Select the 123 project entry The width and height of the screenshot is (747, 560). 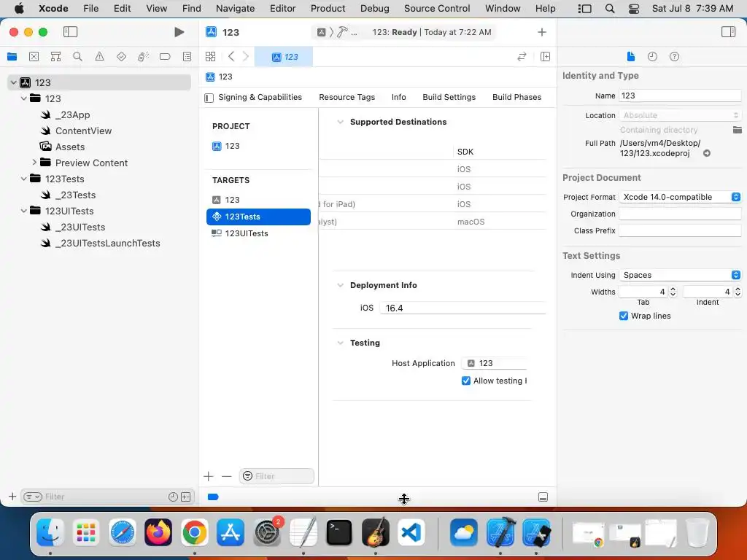(258, 146)
